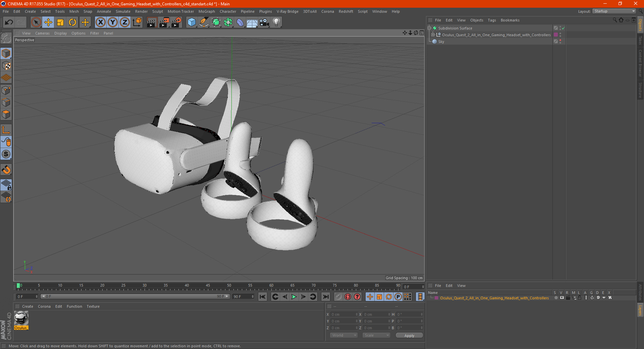Enable Axis mode icon
The width and height of the screenshot is (644, 349).
point(6,130)
